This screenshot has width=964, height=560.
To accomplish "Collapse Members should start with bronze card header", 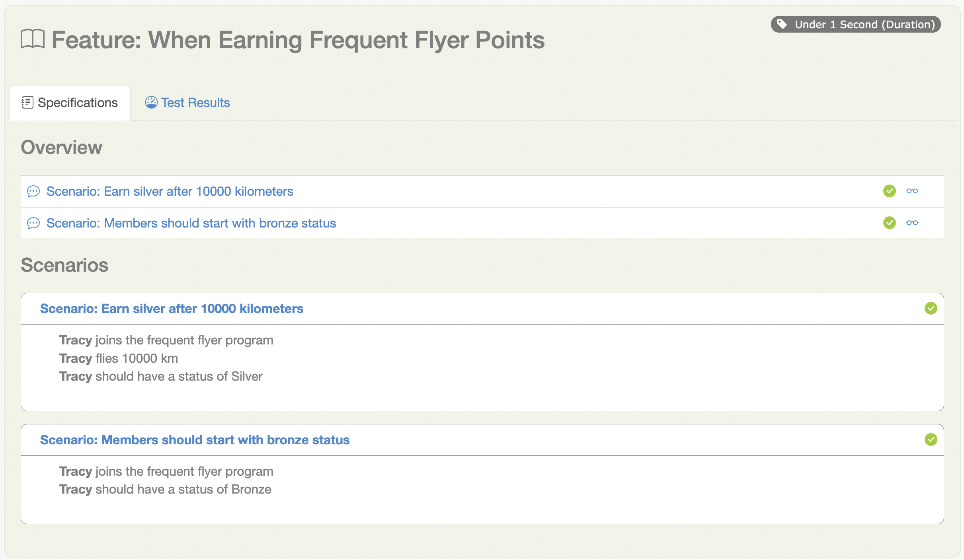I will tap(195, 440).
